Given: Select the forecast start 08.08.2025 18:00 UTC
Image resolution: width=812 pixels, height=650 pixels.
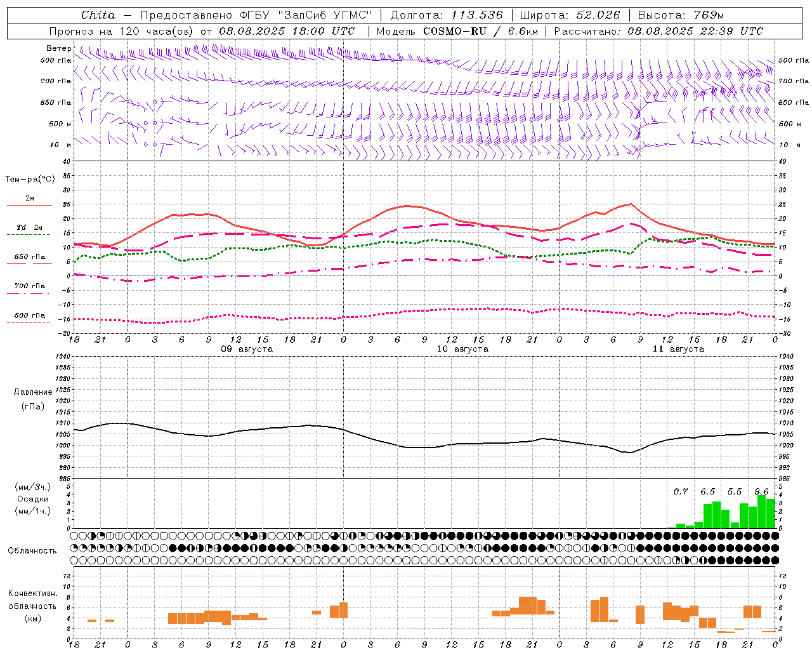Looking at the screenshot, I should tap(287, 30).
